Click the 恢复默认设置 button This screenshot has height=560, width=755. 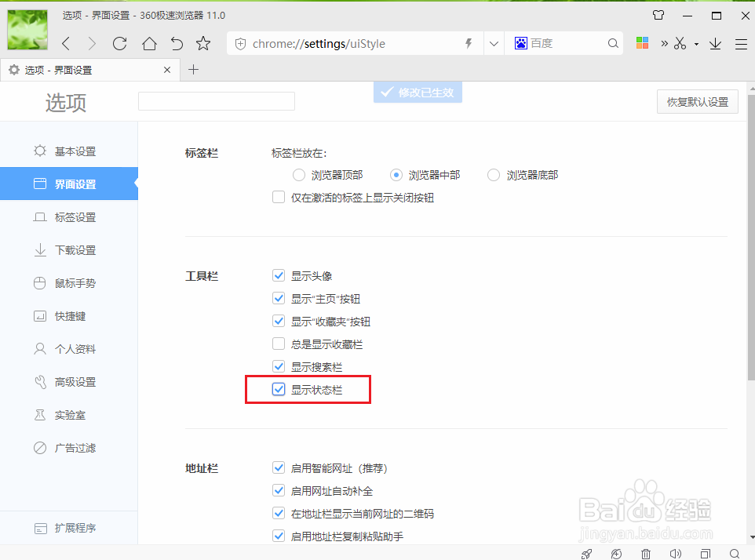(697, 101)
